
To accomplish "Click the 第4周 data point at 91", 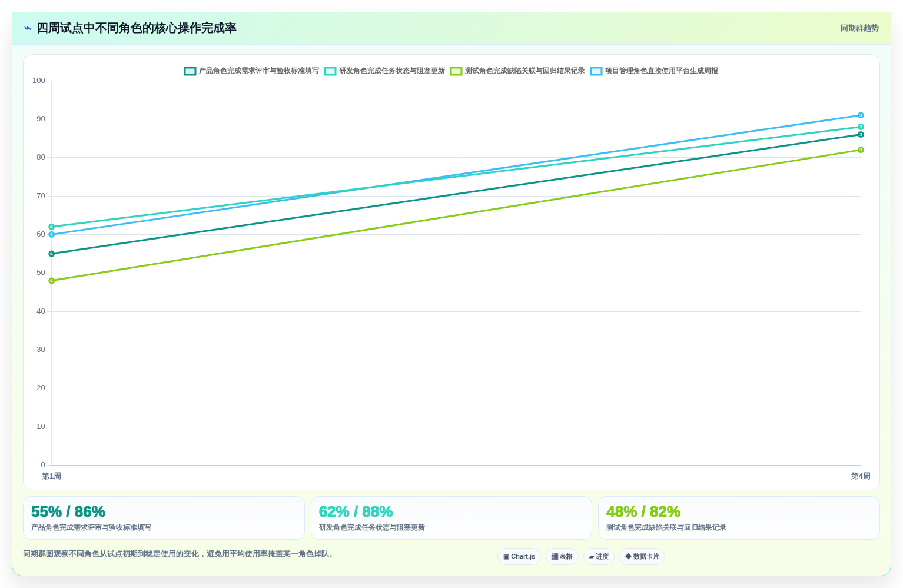I will (861, 115).
